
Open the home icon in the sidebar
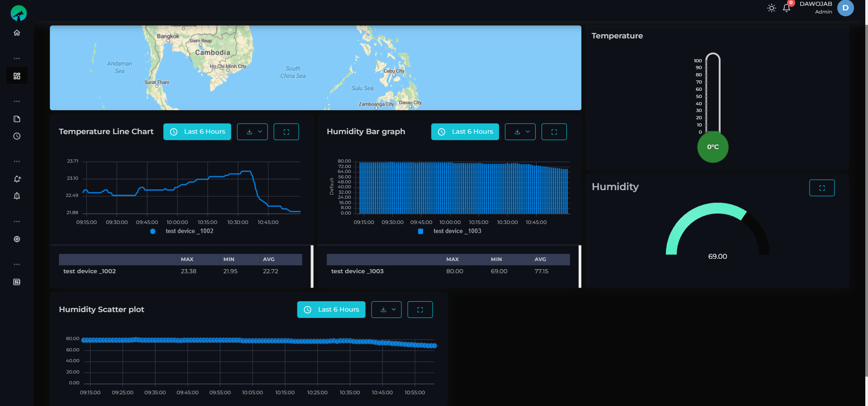[17, 33]
